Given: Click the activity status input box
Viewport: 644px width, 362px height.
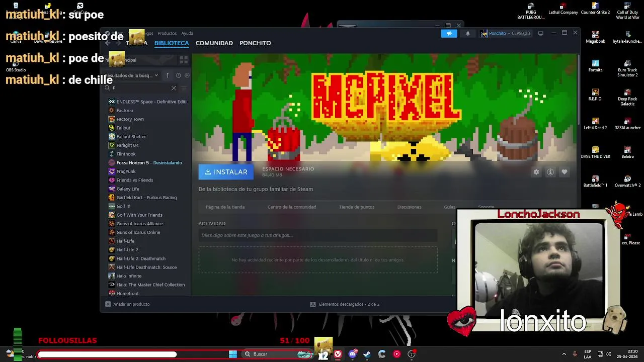Looking at the screenshot, I should [x=318, y=235].
